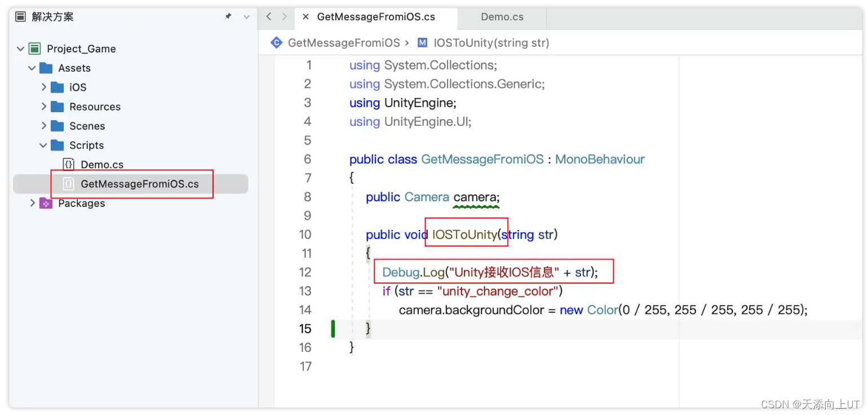Expand the iOS folder
This screenshot has height=415, width=868.
[43, 87]
